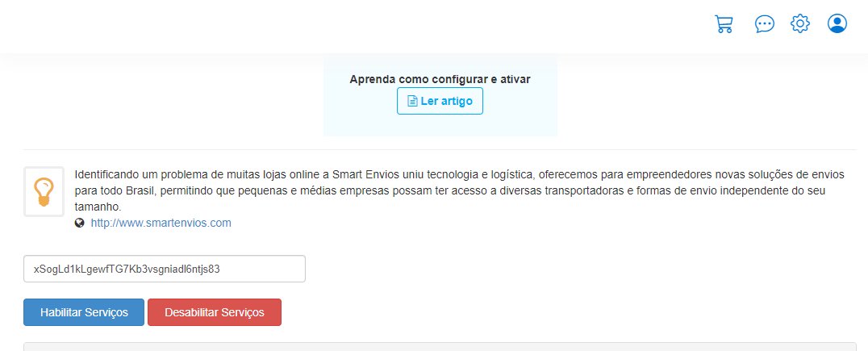Click the horizontal divider under the banner
Image resolution: width=868 pixels, height=351 pixels.
click(440, 149)
